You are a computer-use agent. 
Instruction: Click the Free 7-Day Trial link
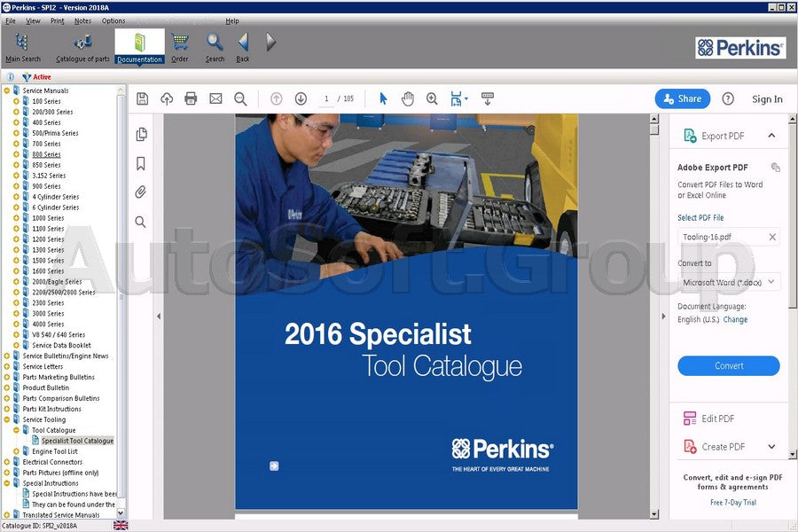(x=731, y=502)
